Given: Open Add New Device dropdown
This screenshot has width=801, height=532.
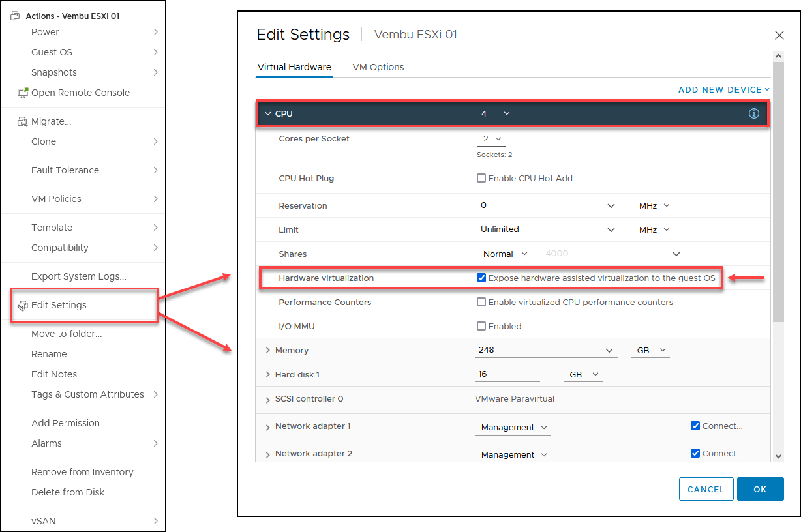Looking at the screenshot, I should coord(724,89).
